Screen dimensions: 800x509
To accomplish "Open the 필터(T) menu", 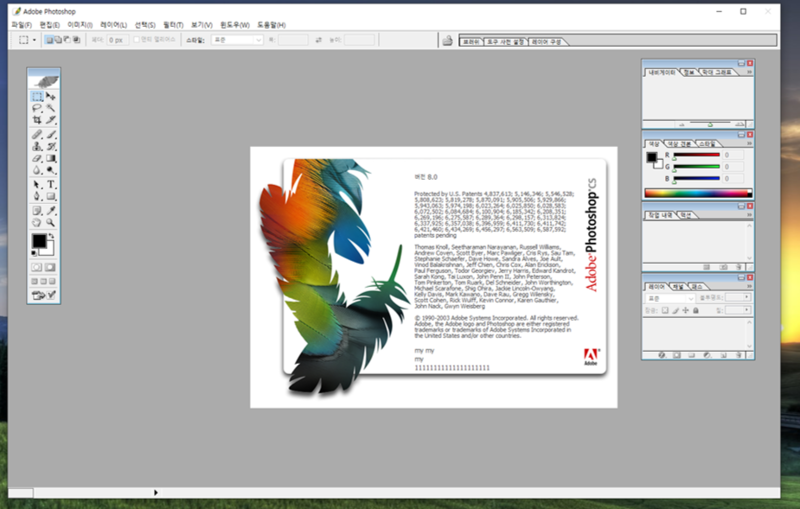I will tap(173, 25).
